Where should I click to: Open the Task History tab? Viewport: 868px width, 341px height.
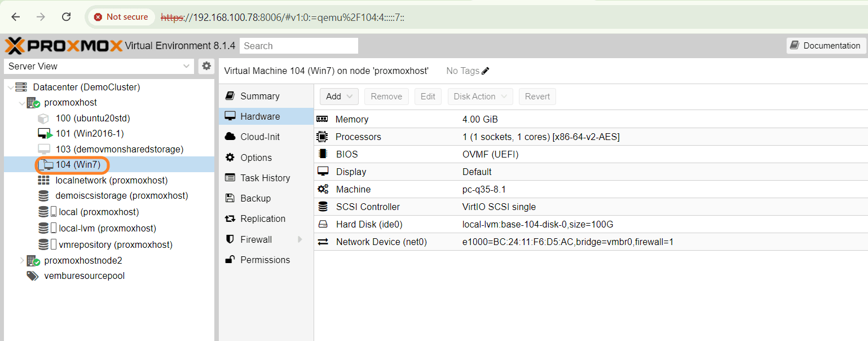click(266, 178)
